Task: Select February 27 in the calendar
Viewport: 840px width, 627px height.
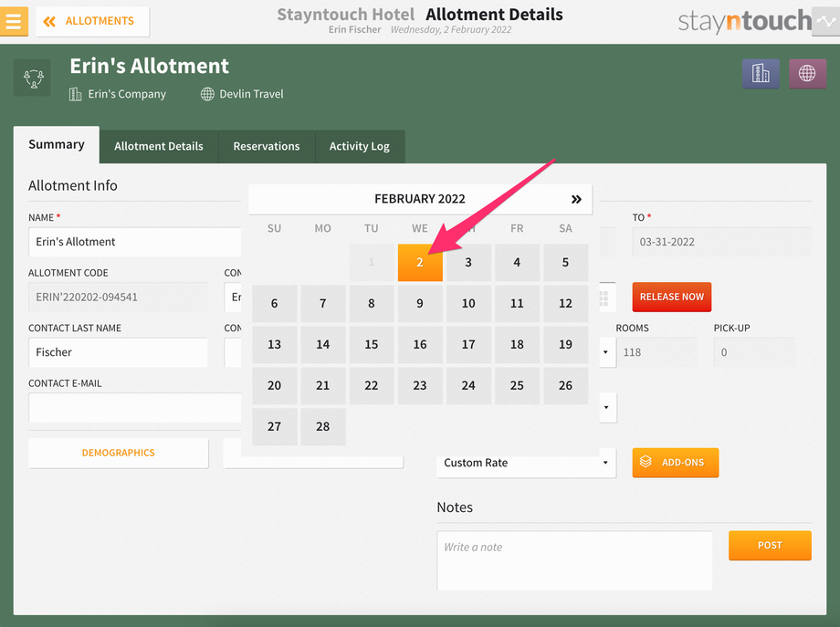Action: point(274,427)
